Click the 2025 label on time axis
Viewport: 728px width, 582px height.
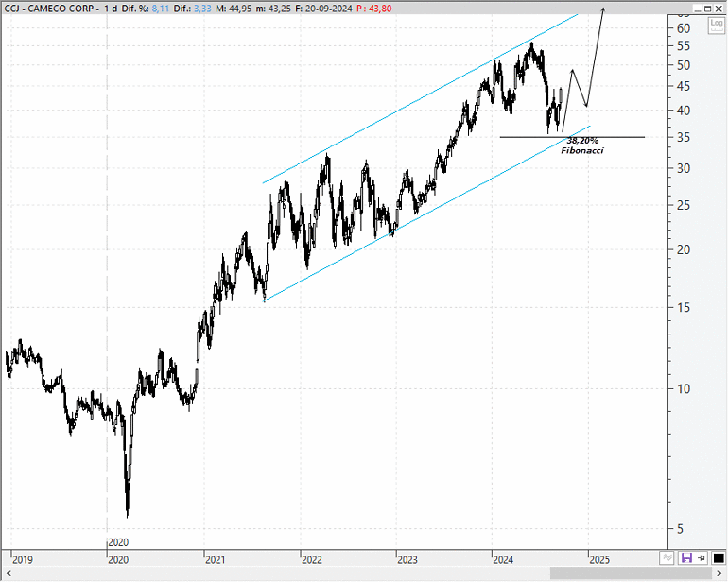point(599,559)
